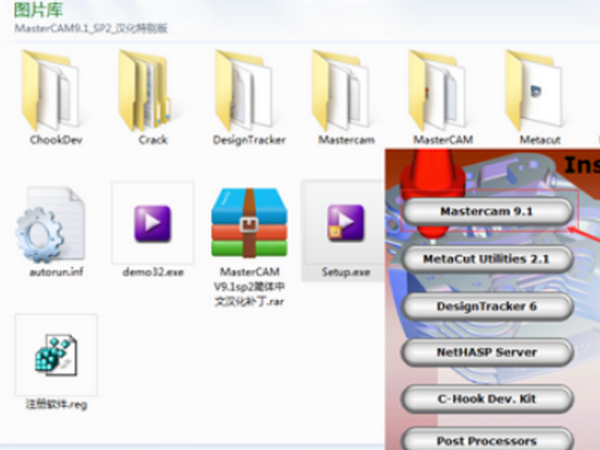Click the NetHASP Server button
Image resolution: width=600 pixels, height=450 pixels.
[x=487, y=352]
